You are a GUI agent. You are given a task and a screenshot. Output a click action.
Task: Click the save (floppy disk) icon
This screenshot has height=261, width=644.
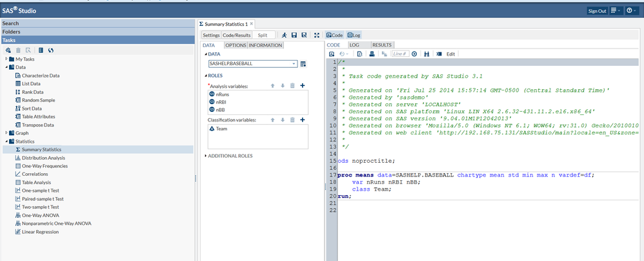[x=294, y=35]
